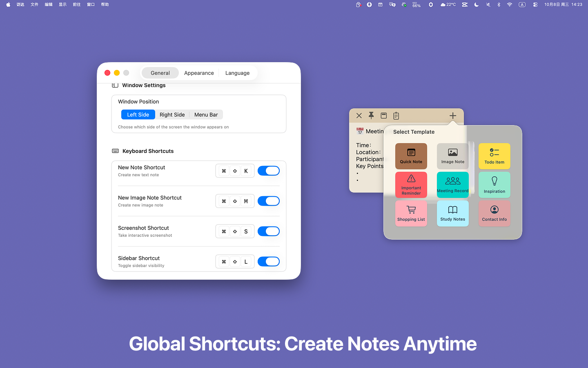Turn off the Screenshot Shortcut
This screenshot has width=588, height=368.
point(269,231)
